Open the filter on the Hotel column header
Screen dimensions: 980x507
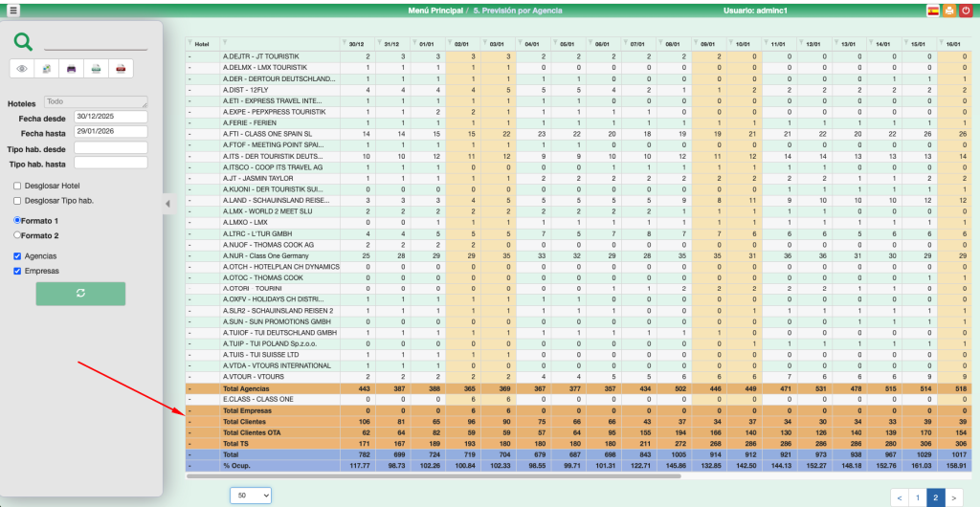click(225, 44)
